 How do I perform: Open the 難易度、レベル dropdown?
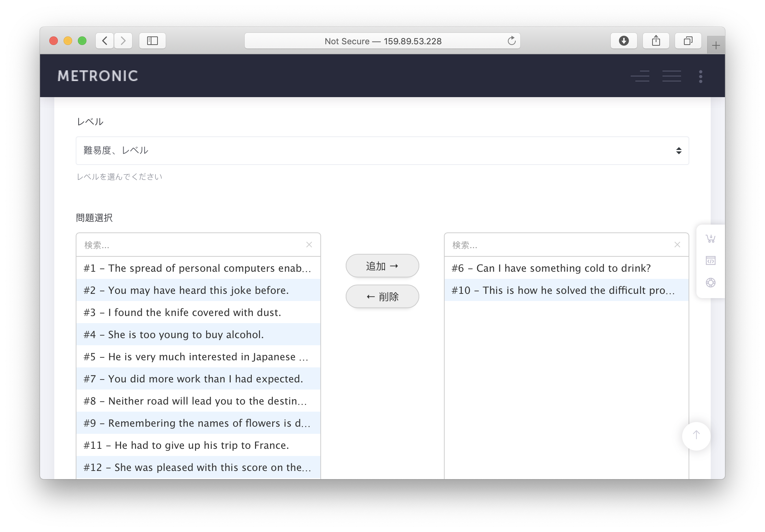coord(382,151)
